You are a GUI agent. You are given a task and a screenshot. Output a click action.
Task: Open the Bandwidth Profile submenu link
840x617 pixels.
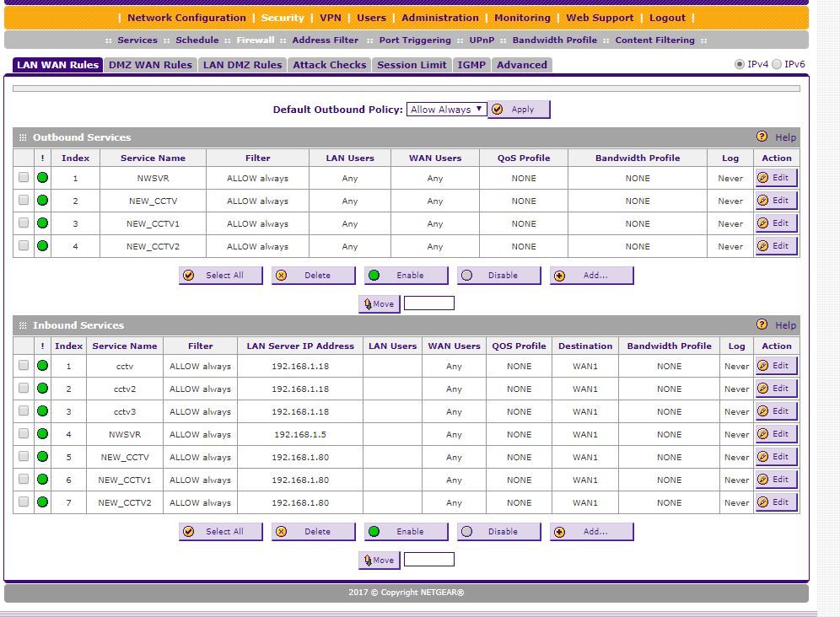tap(554, 40)
